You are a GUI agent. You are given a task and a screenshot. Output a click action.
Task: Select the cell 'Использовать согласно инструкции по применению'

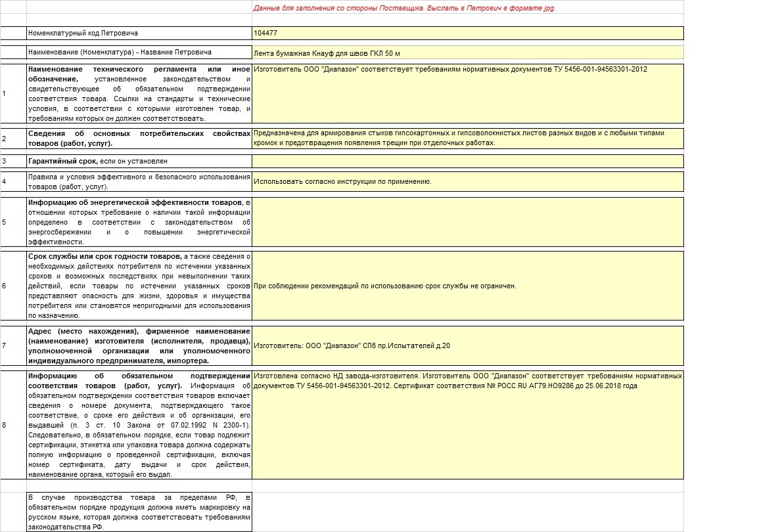467,181
